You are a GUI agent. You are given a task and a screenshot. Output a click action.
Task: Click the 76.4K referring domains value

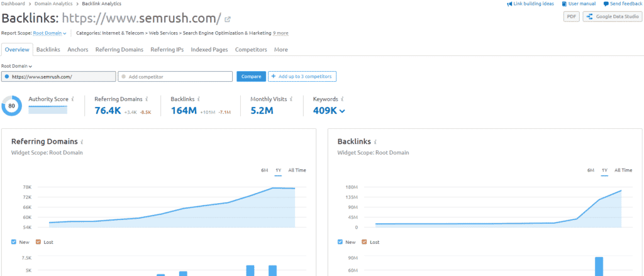108,110
